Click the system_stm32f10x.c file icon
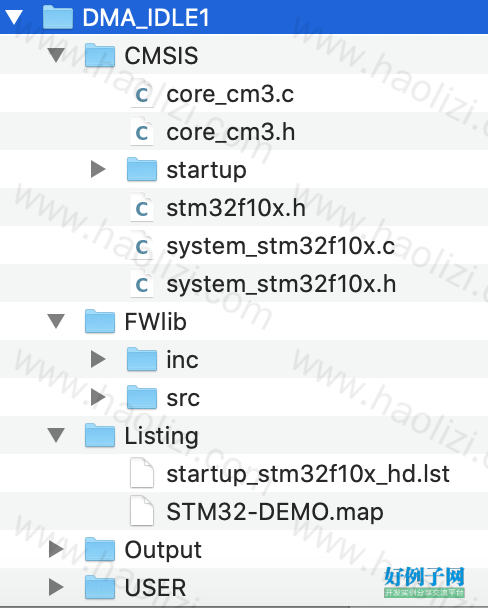 click(x=142, y=246)
